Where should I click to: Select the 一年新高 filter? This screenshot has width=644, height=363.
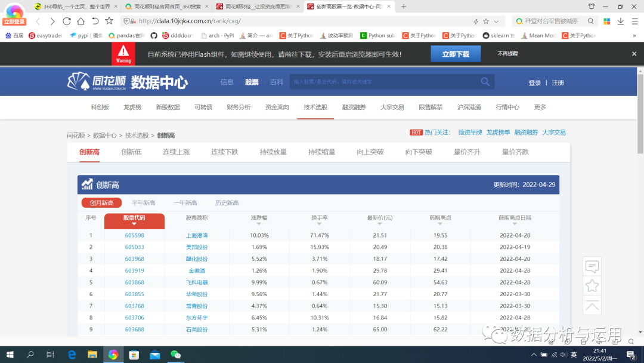point(185,202)
